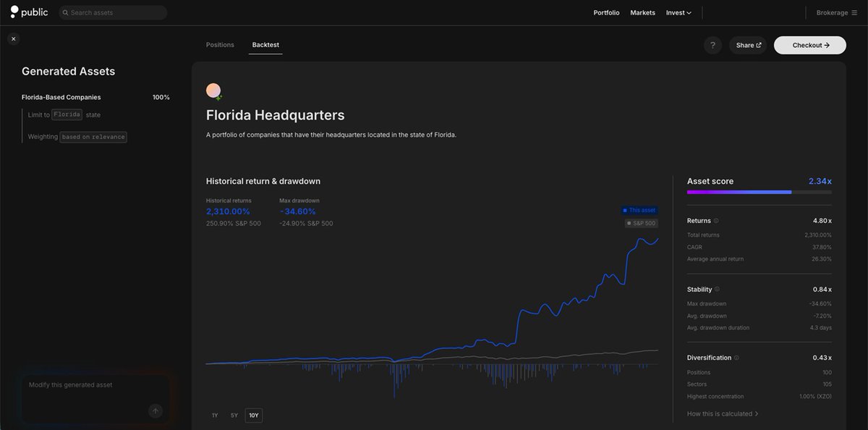Click the Public logo
Viewport: 868px width, 430px height.
click(29, 12)
